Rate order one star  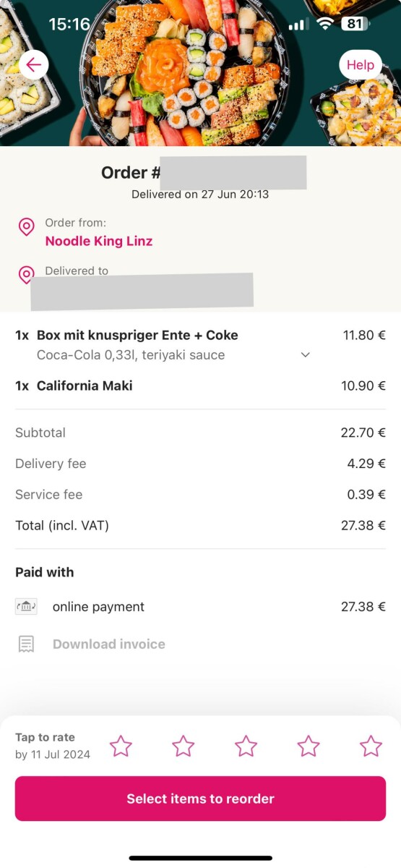pyautogui.click(x=121, y=746)
